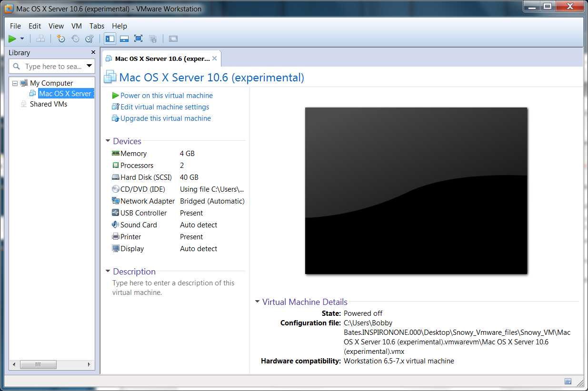The image size is (588, 391).
Task: Open the VM menu
Action: [77, 26]
